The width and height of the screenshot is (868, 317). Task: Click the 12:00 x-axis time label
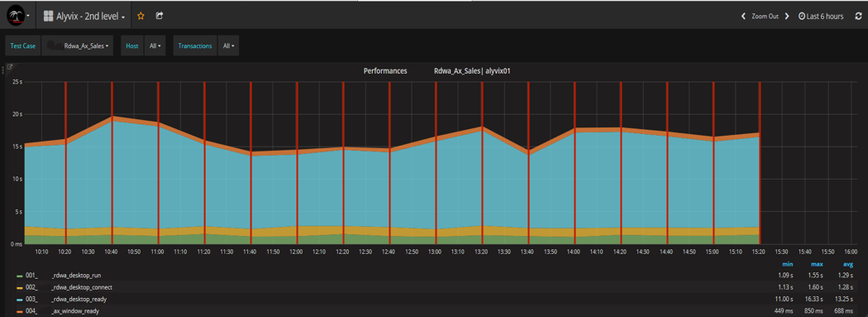point(297,252)
